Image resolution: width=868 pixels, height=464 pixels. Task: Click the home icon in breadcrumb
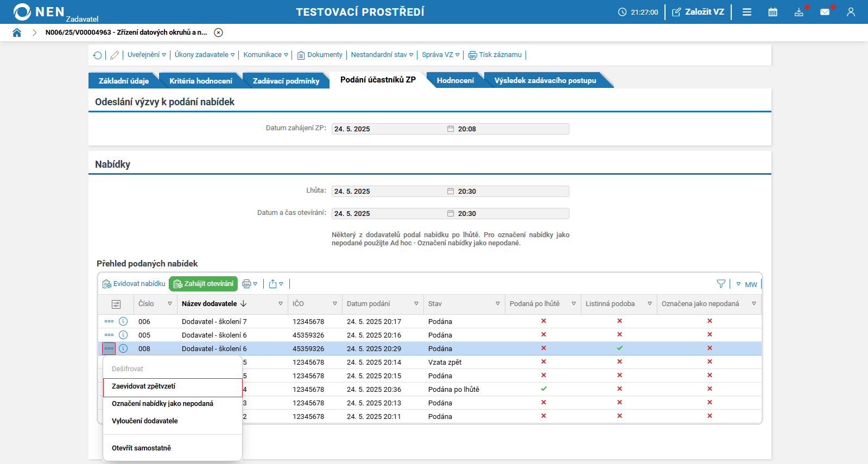pyautogui.click(x=17, y=33)
